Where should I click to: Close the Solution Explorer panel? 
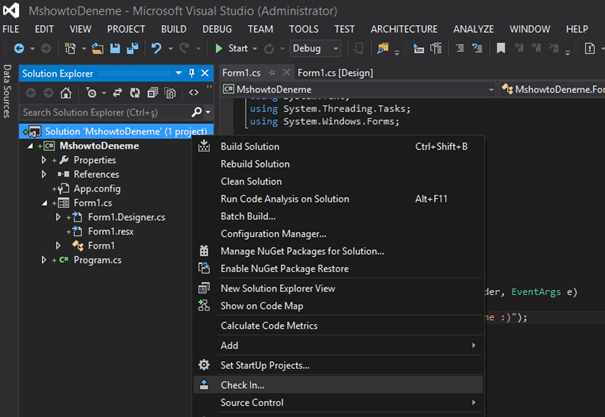tap(205, 73)
